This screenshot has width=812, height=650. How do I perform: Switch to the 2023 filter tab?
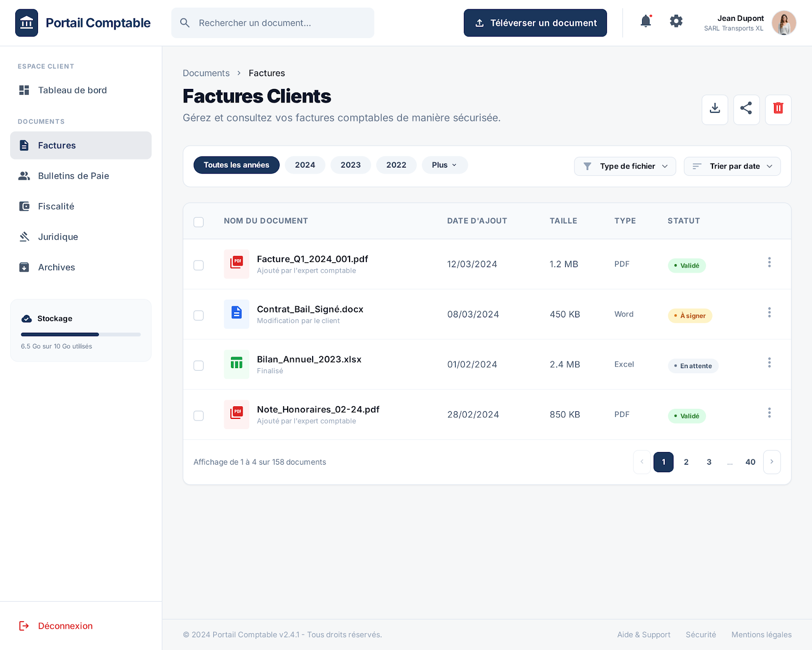point(350,165)
